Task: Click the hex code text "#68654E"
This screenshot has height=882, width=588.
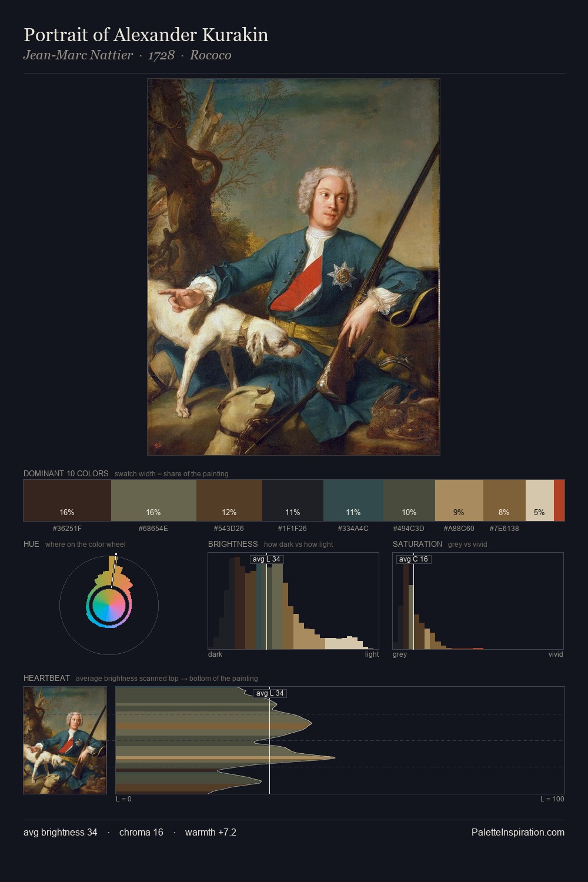Action: coord(153,529)
